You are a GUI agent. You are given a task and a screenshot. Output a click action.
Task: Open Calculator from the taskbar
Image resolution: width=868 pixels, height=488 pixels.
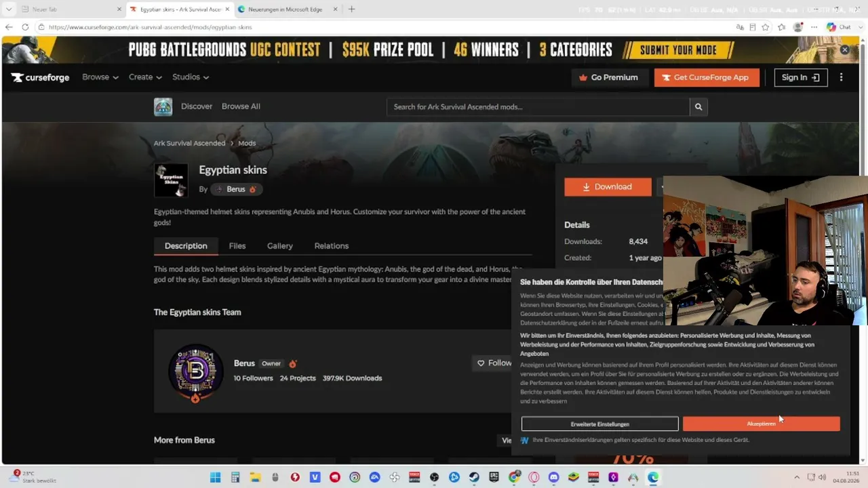(235, 477)
